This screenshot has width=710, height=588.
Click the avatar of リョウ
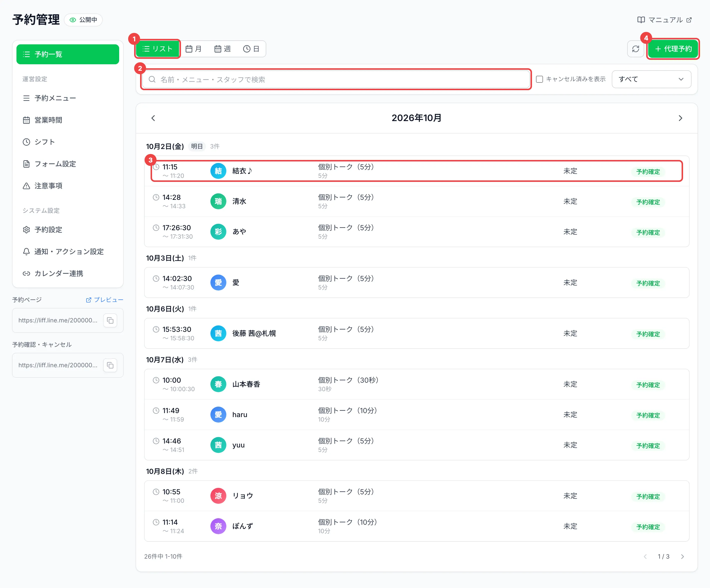218,496
